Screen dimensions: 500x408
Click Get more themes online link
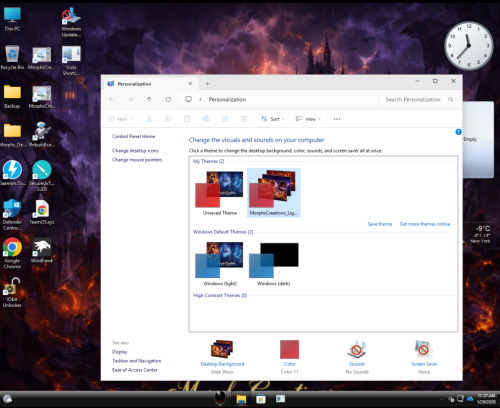[425, 224]
